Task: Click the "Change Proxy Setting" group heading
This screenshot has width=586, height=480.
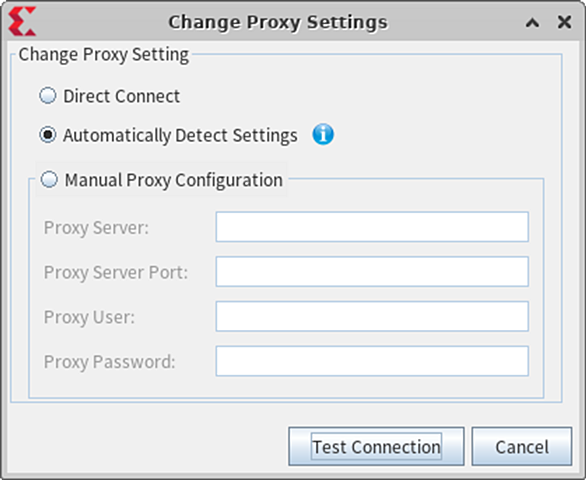Action: pyautogui.click(x=104, y=55)
